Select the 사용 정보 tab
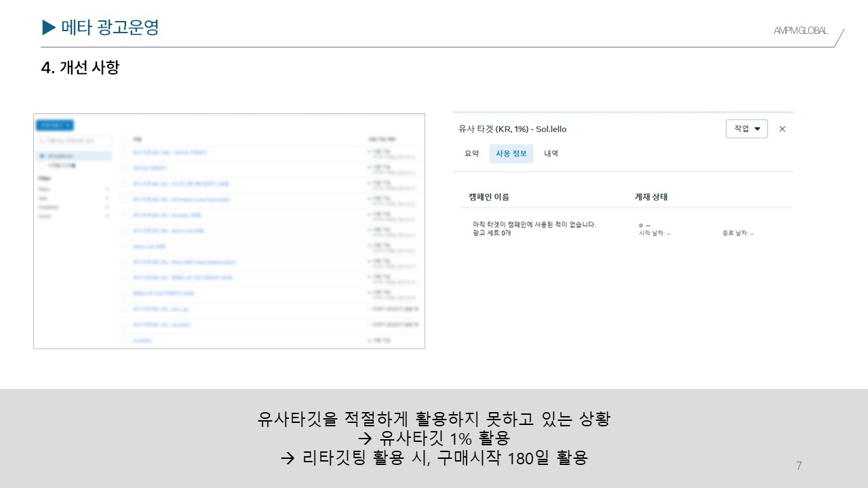 point(511,154)
